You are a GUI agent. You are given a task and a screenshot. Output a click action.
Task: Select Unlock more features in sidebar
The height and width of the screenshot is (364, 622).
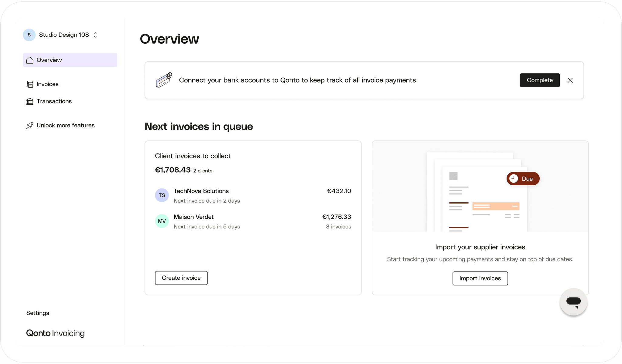(x=65, y=125)
